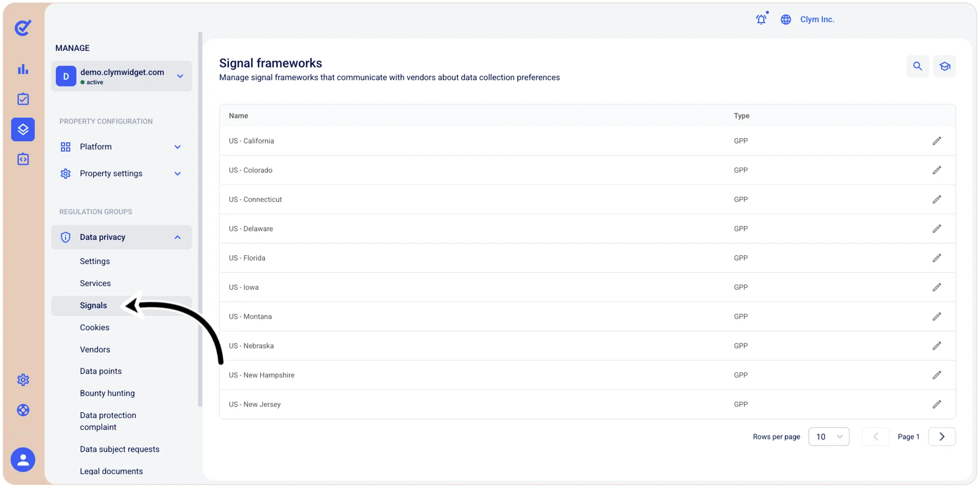Open the user profile avatar icon
The width and height of the screenshot is (980, 488).
(23, 460)
